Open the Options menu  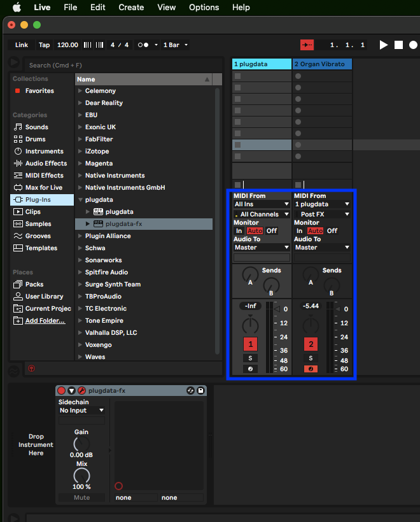[204, 8]
